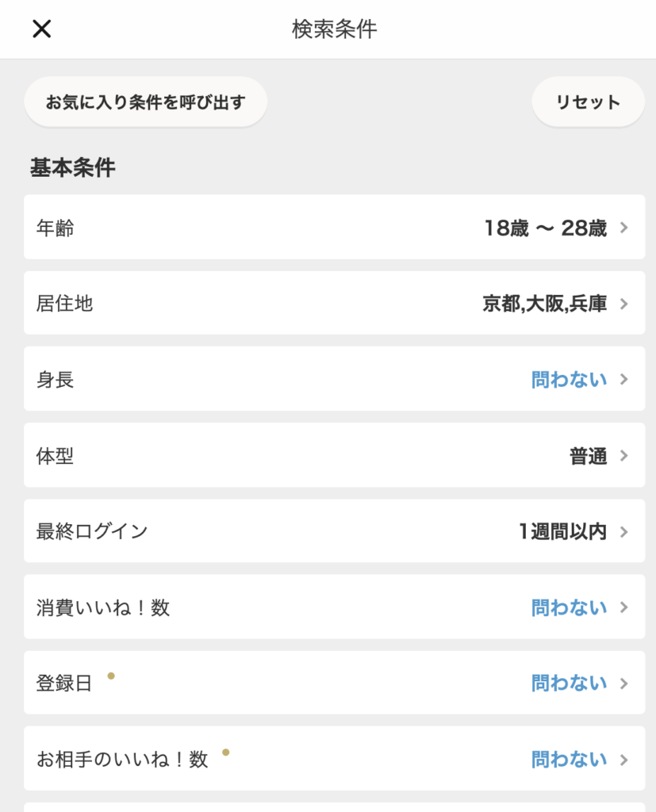Tap chevron next to 1週間以内

(623, 532)
